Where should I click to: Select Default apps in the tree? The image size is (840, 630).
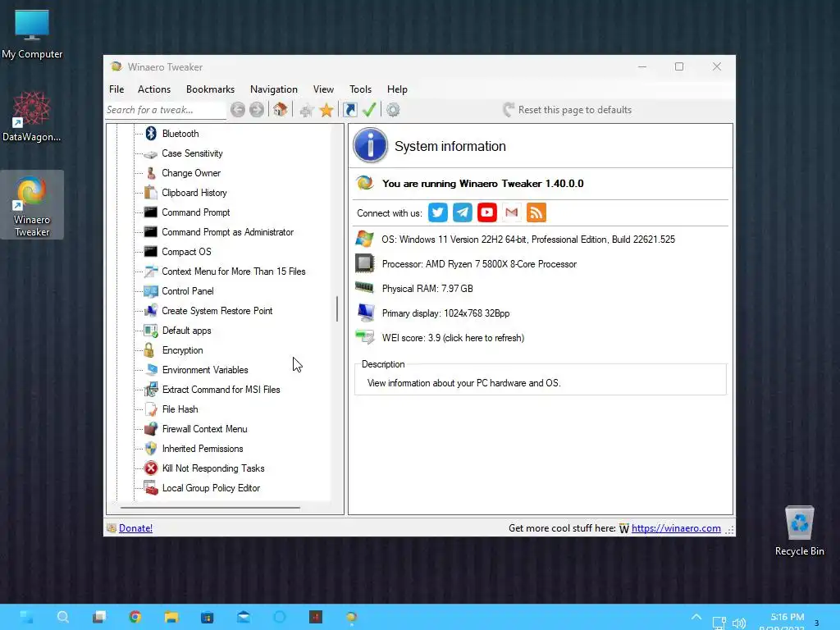pos(186,331)
